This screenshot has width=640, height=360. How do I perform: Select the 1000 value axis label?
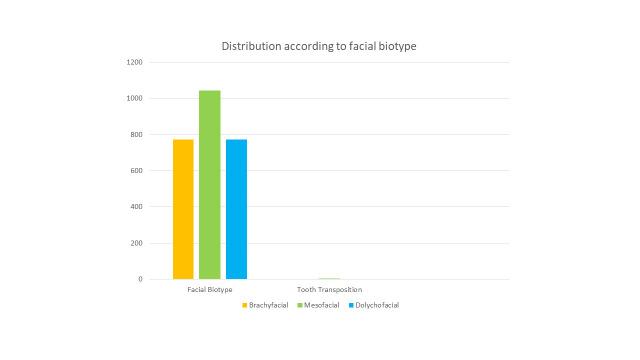click(134, 98)
